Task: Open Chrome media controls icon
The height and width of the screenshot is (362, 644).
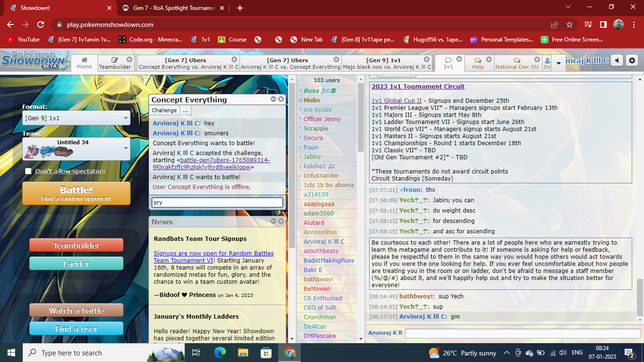Action: [x=588, y=25]
